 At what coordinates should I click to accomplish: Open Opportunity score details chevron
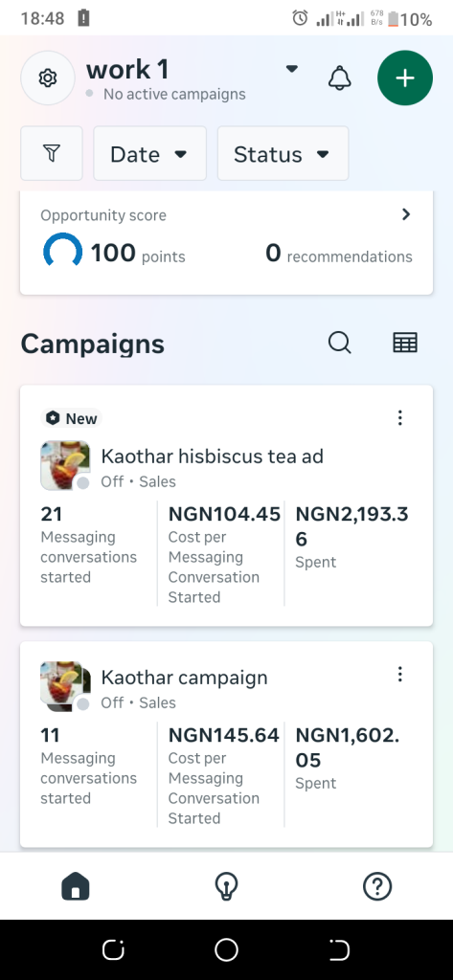pos(406,214)
